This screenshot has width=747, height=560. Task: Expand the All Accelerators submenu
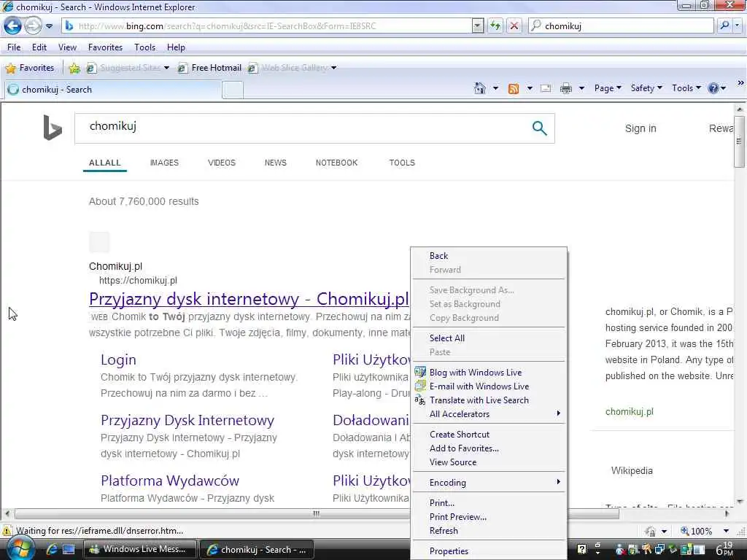coord(489,414)
